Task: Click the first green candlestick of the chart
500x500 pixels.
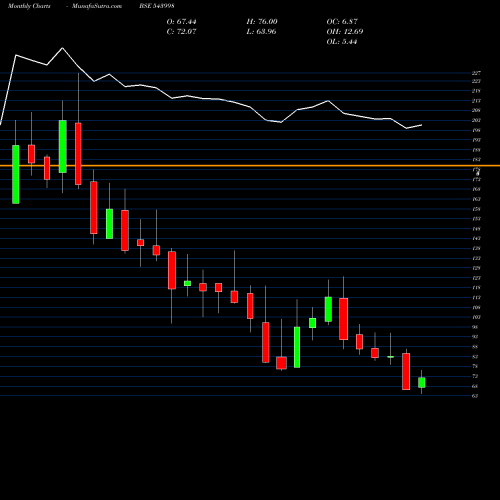Action: point(16,174)
